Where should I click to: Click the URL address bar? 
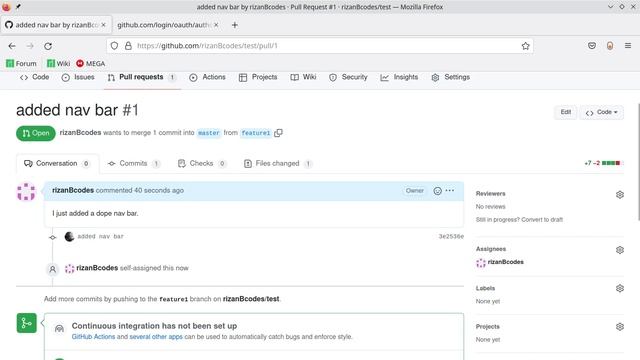pyautogui.click(x=320, y=46)
